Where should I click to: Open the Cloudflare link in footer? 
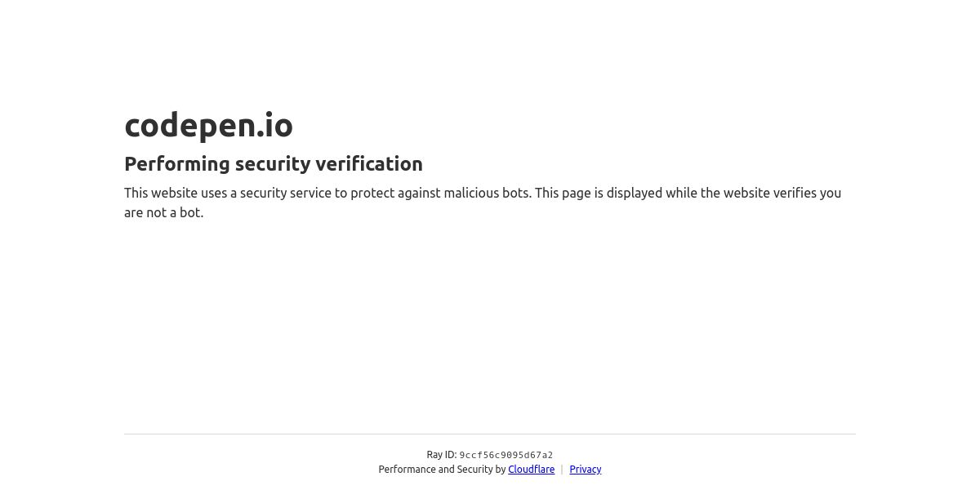pyautogui.click(x=531, y=470)
